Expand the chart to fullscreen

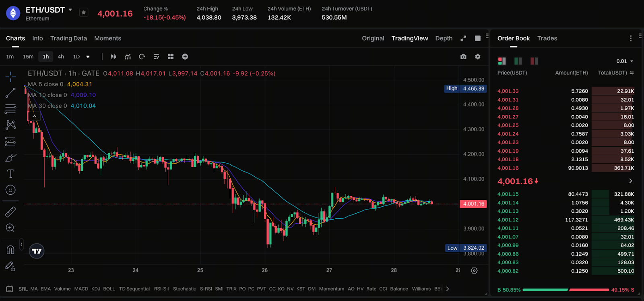coord(463,38)
